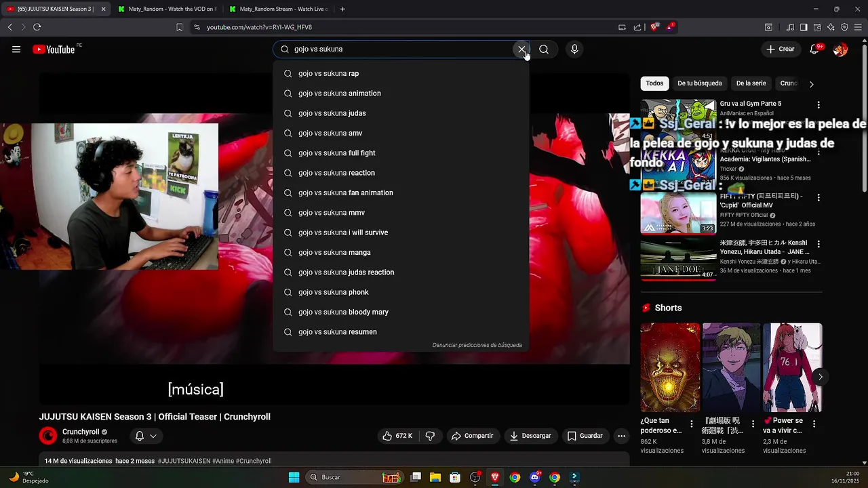The image size is (868, 488).
Task: Select the 'Todos' filter chip
Action: coord(654,83)
